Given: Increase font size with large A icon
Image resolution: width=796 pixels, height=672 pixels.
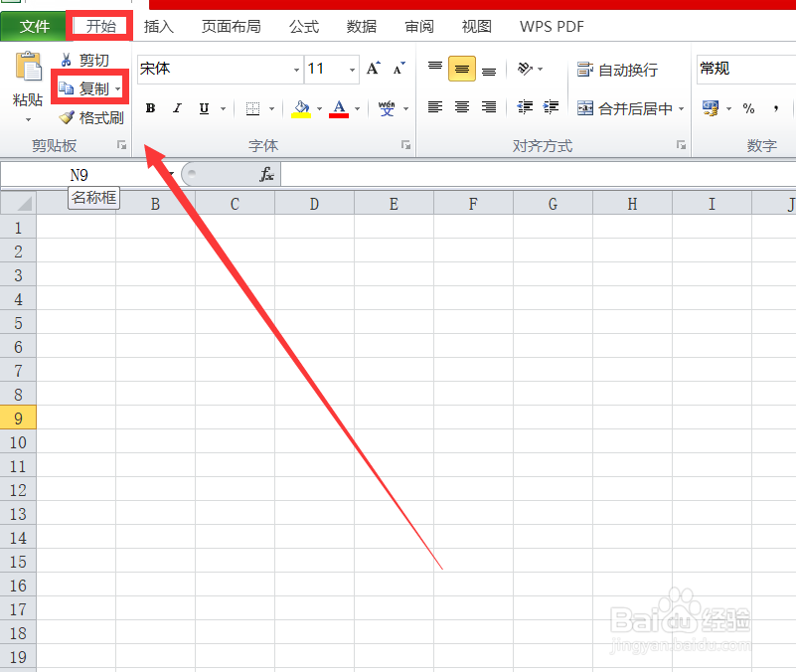Looking at the screenshot, I should 373,69.
